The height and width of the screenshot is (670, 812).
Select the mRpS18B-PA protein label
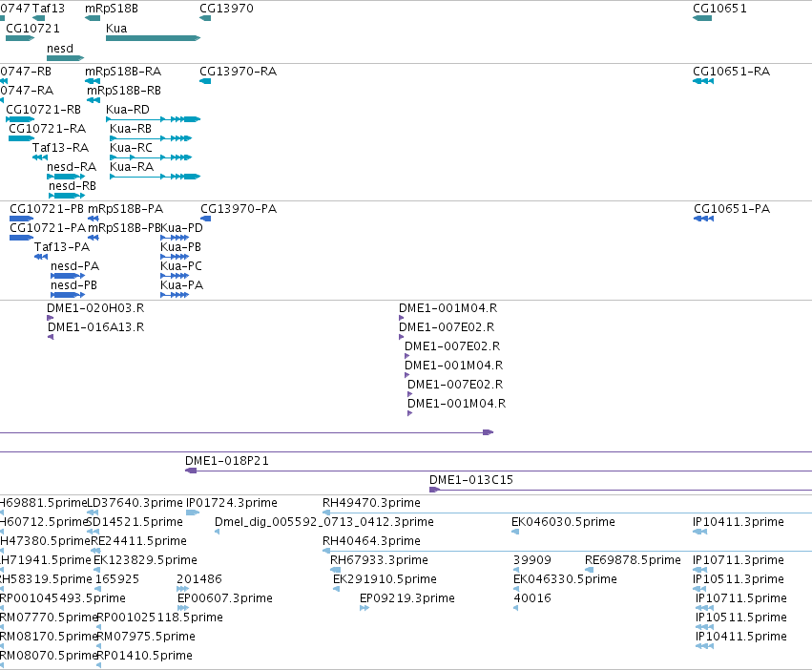[125, 209]
